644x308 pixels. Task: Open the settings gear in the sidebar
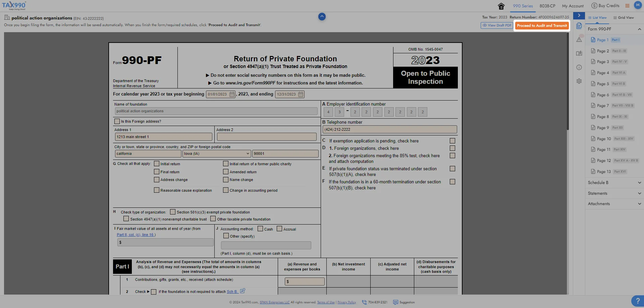[579, 81]
